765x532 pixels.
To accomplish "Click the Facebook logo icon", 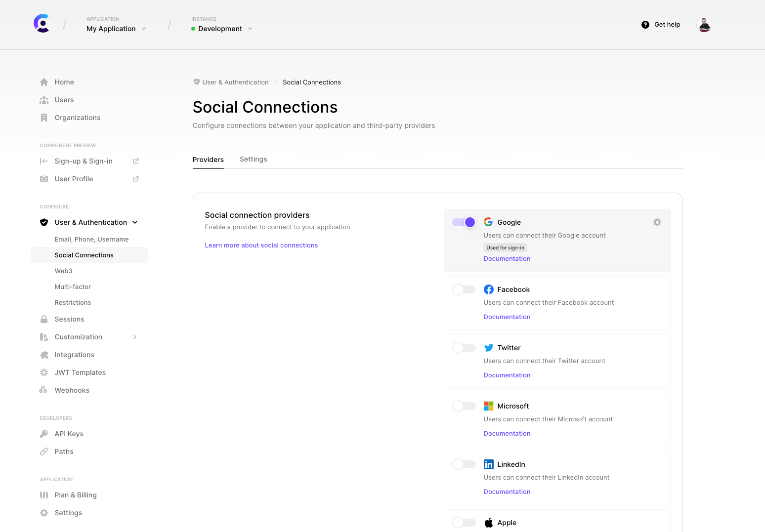I will pos(489,289).
